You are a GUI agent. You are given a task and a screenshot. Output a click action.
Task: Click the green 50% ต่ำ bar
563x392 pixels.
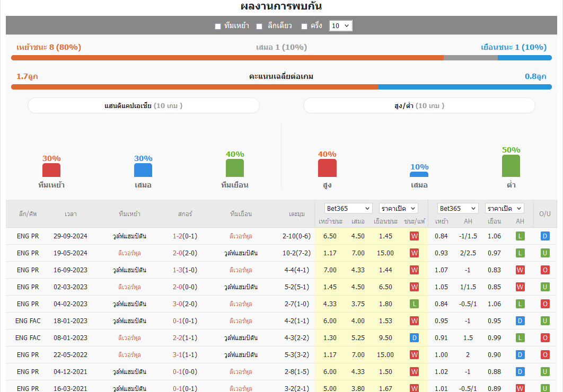511,166
